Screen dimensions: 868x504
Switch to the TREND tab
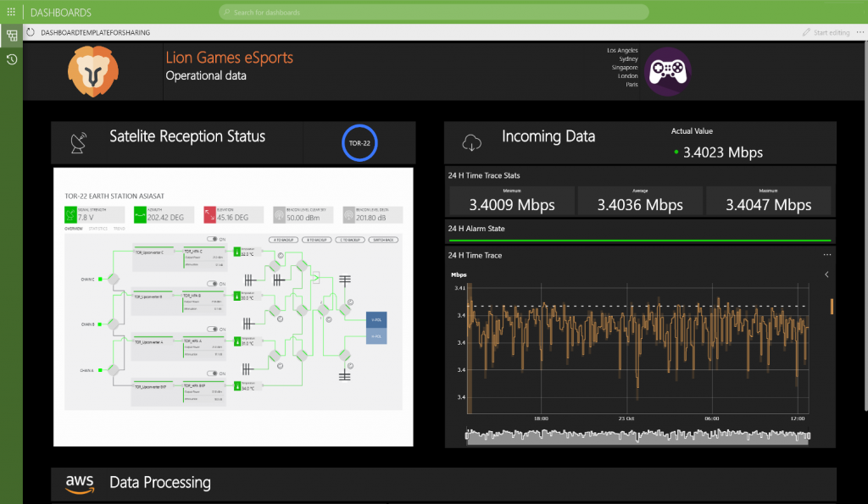click(119, 229)
